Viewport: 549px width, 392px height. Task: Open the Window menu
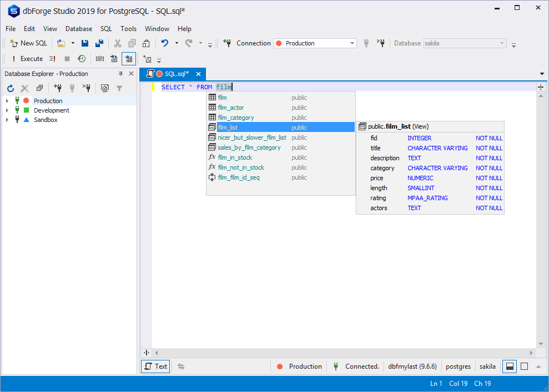pyautogui.click(x=157, y=29)
